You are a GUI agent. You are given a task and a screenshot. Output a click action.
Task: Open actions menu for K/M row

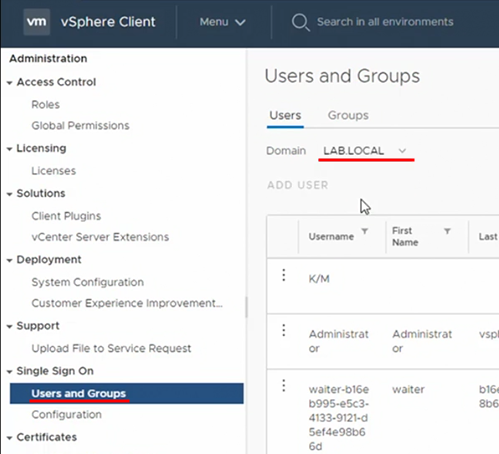click(x=284, y=275)
